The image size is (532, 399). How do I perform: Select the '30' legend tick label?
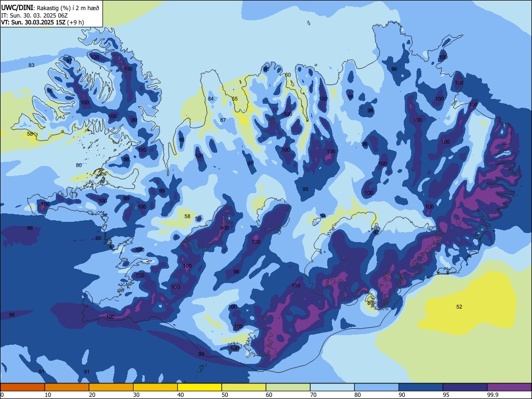pos(136,395)
